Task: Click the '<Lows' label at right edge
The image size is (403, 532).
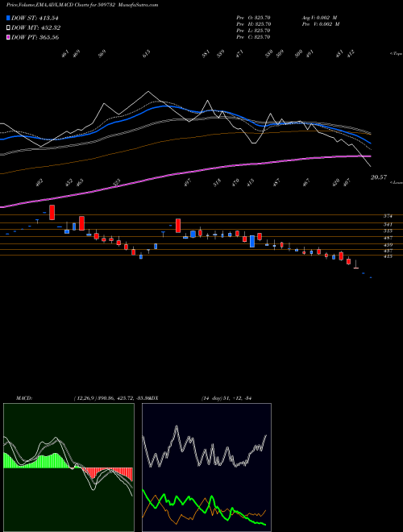Action: coord(397,182)
